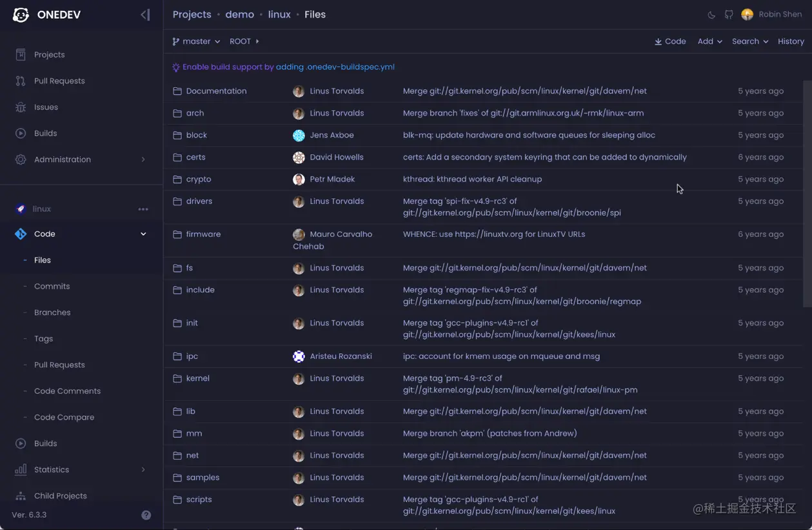The height and width of the screenshot is (530, 812).
Task: Open commit 'ipc: account for kmem usage'
Action: [501, 356]
